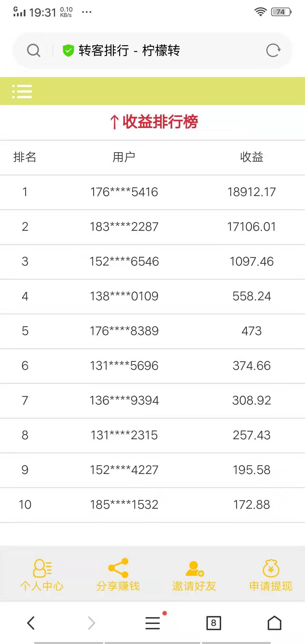Open the hamburger list menu
Viewport: 305px width, 644px height.
22,91
